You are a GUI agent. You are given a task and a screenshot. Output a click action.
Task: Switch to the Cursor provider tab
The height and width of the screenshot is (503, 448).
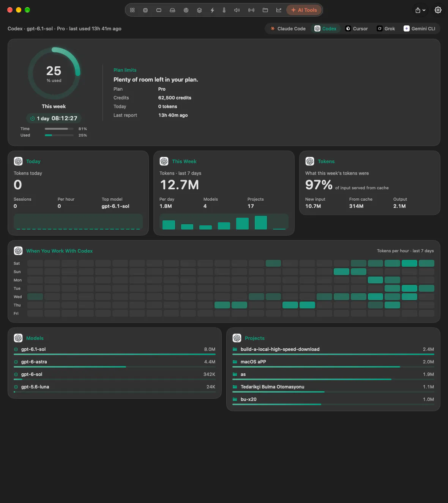357,28
